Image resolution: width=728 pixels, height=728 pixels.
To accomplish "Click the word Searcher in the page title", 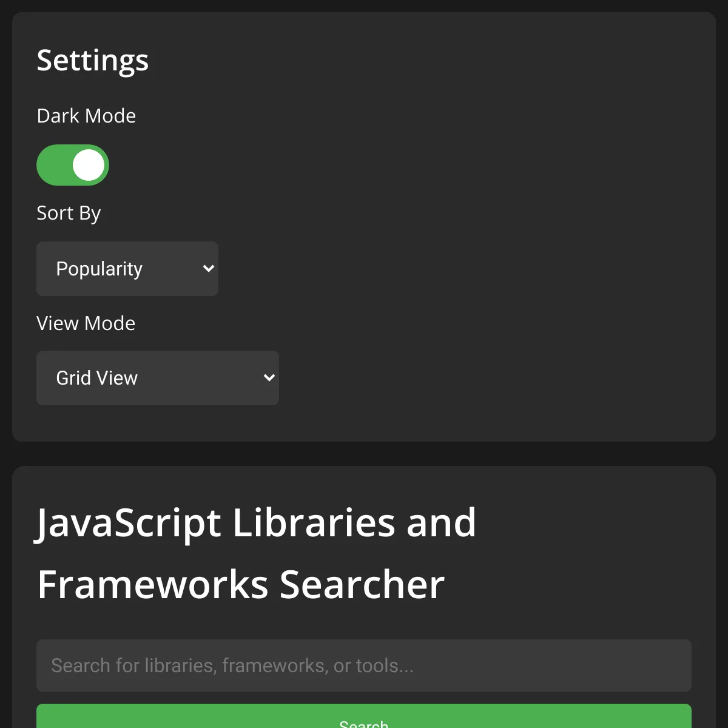I will tap(362, 585).
